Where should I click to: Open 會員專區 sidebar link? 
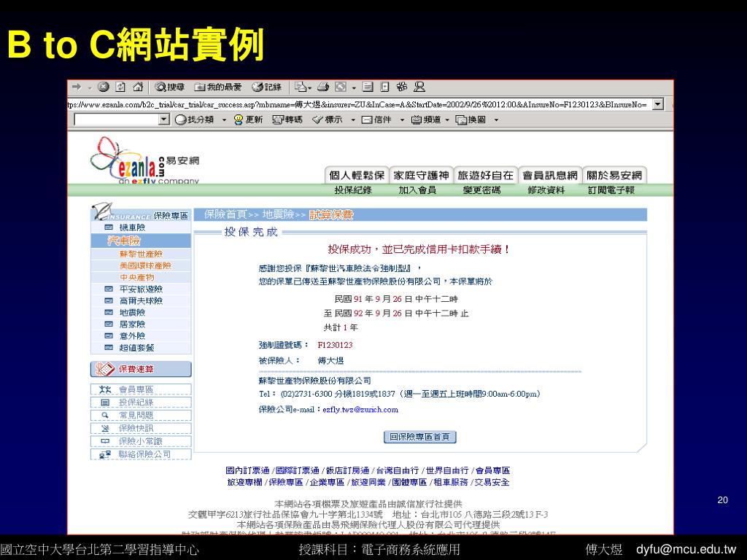(141, 389)
